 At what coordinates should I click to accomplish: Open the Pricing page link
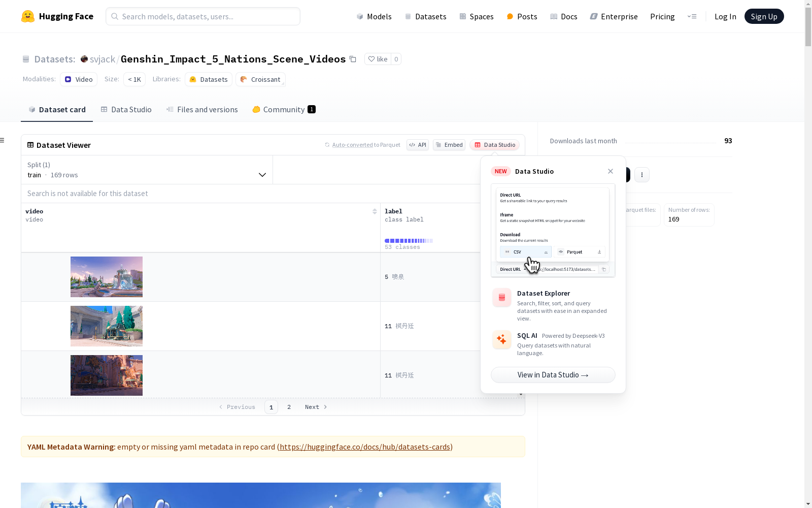[x=662, y=16]
